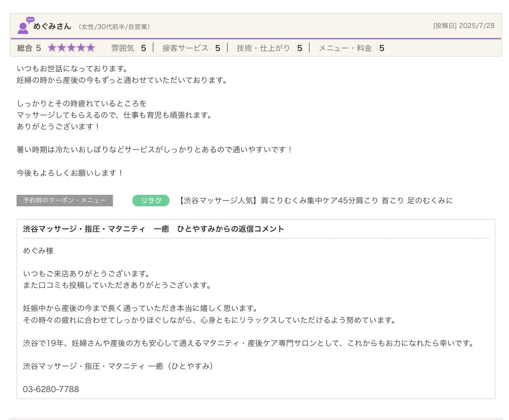Click the first purple rating star

[x=52, y=48]
